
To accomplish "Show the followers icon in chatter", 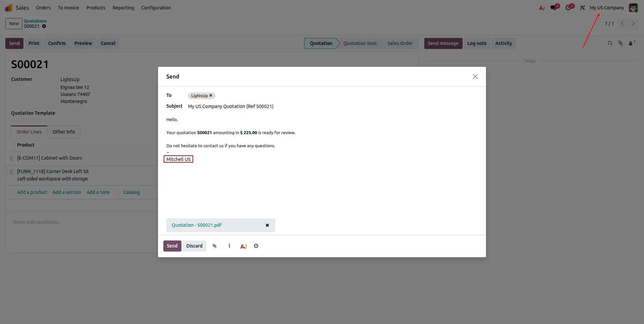I will pyautogui.click(x=632, y=43).
